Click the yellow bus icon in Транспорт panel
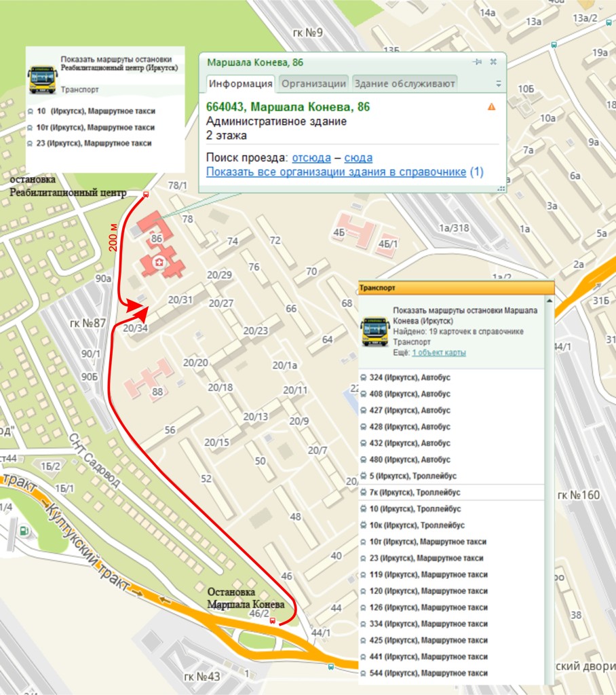Screen dimensions: 616x695 pos(375,331)
